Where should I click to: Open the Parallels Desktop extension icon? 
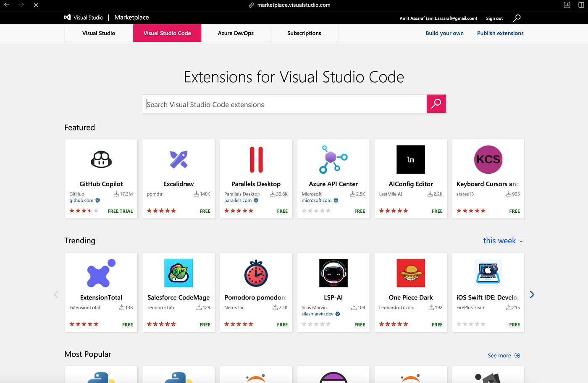[x=256, y=160]
